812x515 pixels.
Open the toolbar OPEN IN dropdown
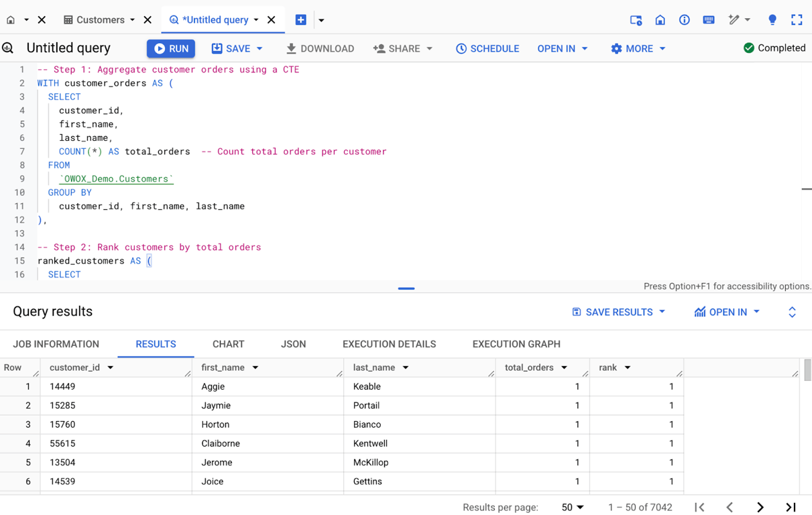[563, 48]
